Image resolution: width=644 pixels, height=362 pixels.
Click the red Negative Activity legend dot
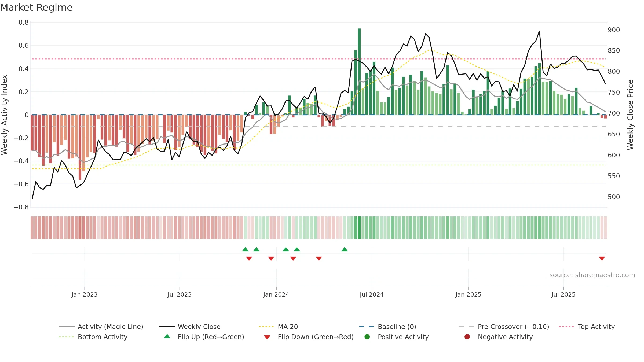click(467, 337)
